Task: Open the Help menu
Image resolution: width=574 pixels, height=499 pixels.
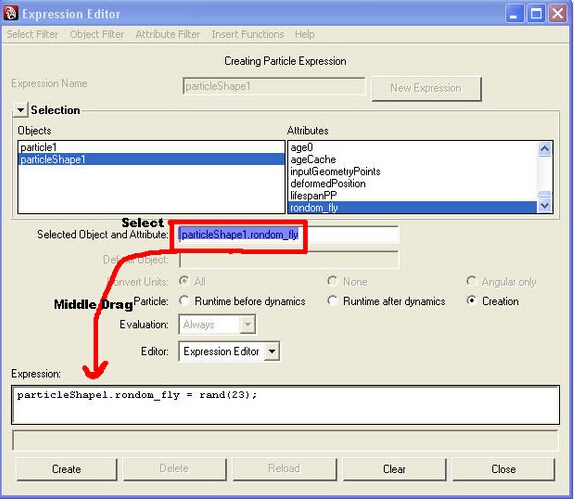Action: [305, 34]
